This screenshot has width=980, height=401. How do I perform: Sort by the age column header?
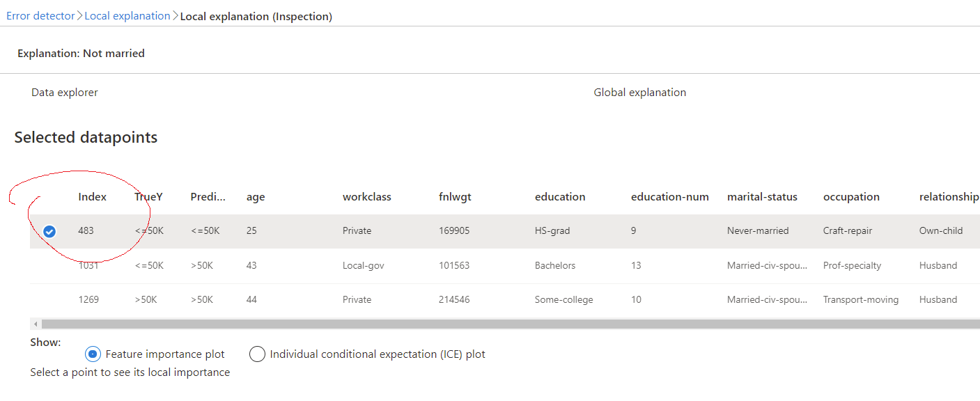(x=255, y=197)
